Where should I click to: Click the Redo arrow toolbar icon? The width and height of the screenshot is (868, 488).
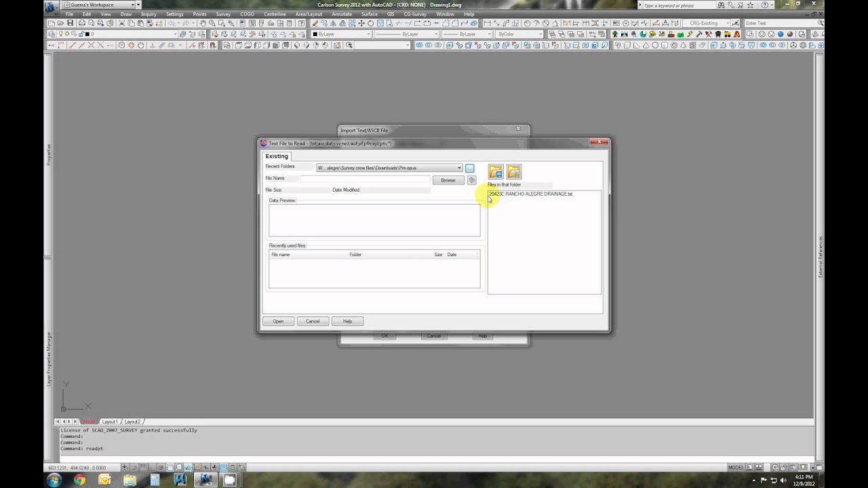click(x=186, y=23)
